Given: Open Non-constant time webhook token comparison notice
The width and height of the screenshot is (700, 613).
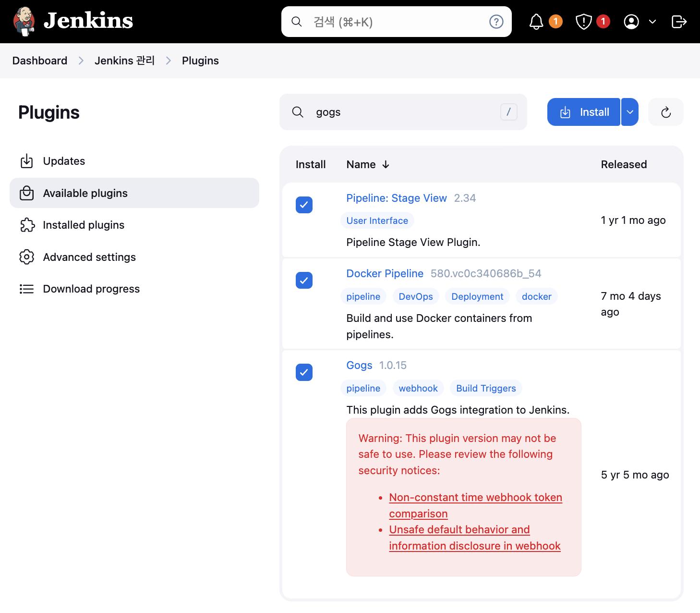Looking at the screenshot, I should click(x=476, y=505).
